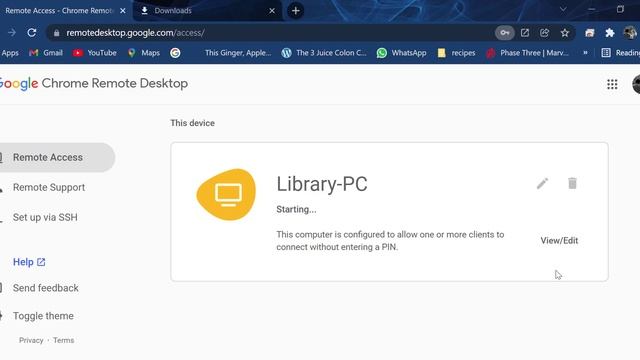Viewport: 640px width, 360px height.
Task: Click the Chrome Remote Desktop logo title
Action: (94, 84)
